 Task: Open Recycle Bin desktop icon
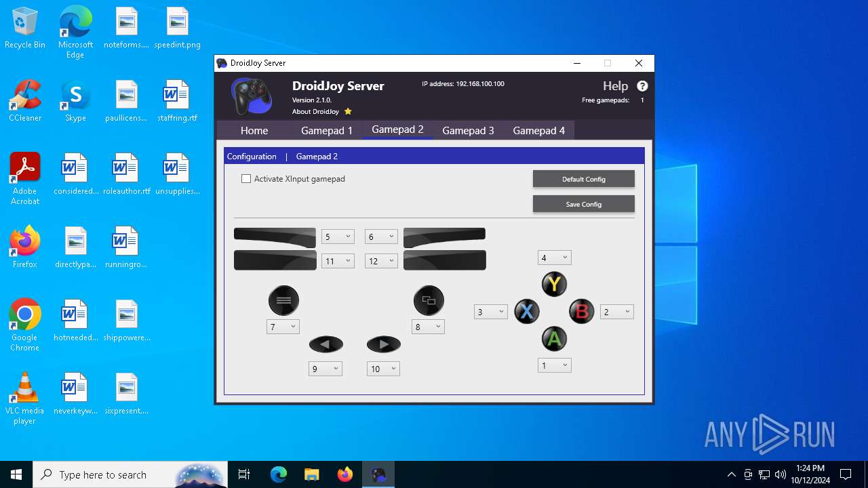click(x=25, y=29)
